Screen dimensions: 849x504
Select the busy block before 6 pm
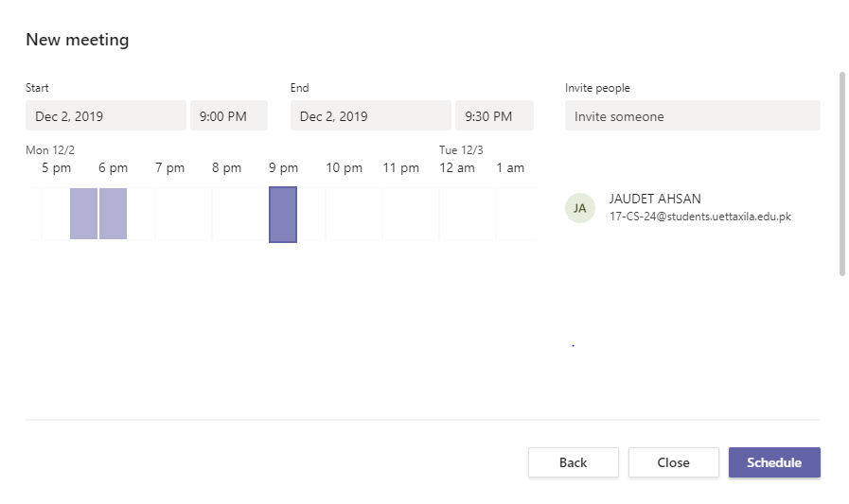pos(83,214)
